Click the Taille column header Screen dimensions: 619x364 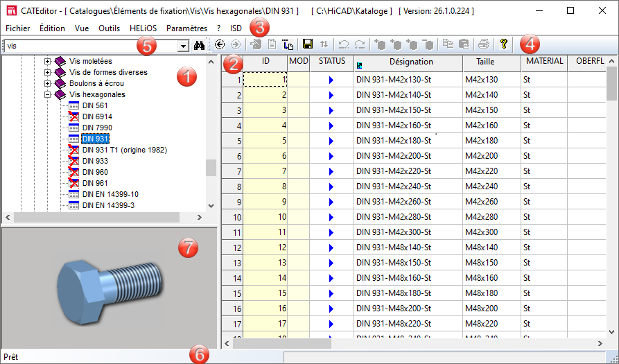point(485,62)
